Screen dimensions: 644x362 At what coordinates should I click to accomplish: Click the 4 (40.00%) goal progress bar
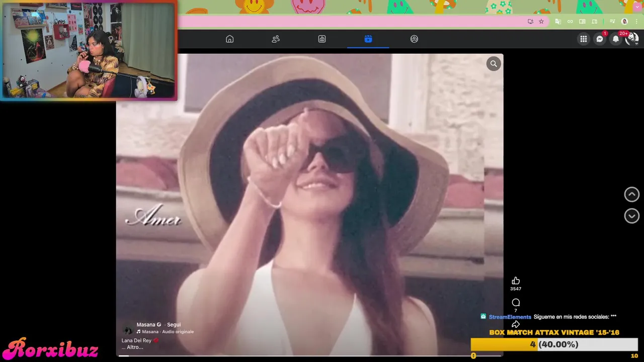click(x=554, y=344)
